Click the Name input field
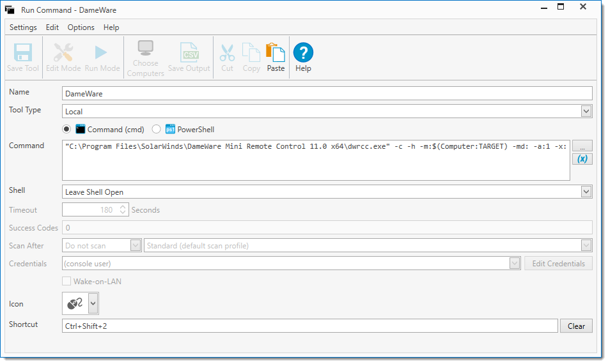 (x=327, y=93)
